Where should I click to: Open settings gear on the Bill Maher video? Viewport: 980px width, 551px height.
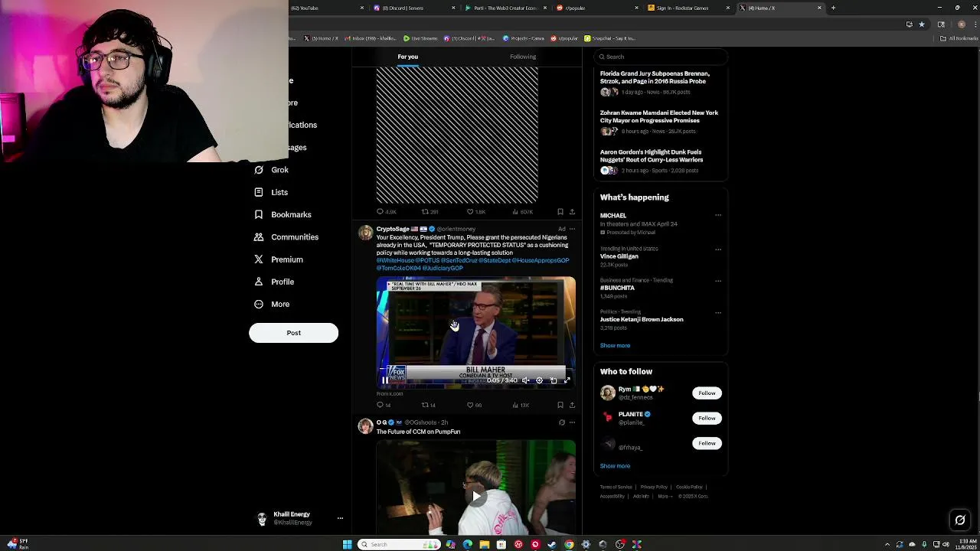539,380
